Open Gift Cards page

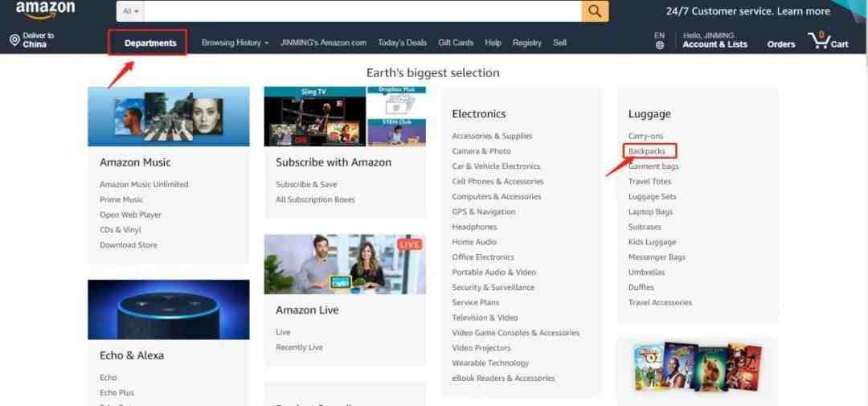coord(456,43)
